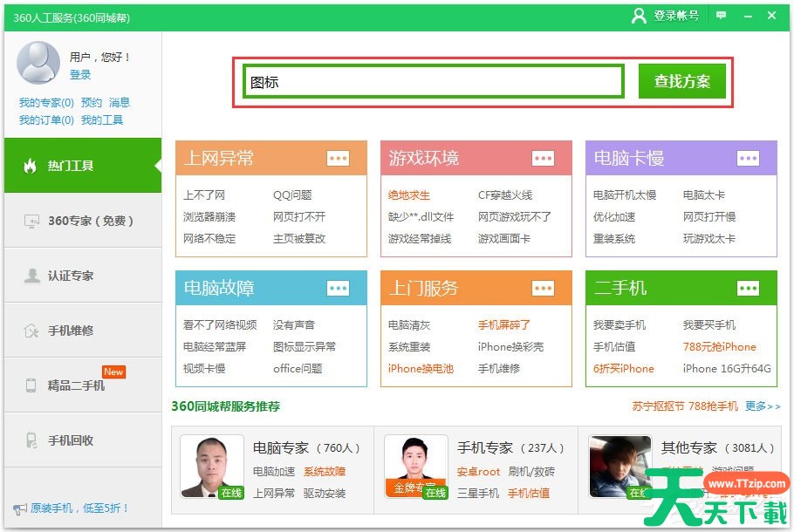Open 原装手机，低至5折！ promo link

[79, 508]
